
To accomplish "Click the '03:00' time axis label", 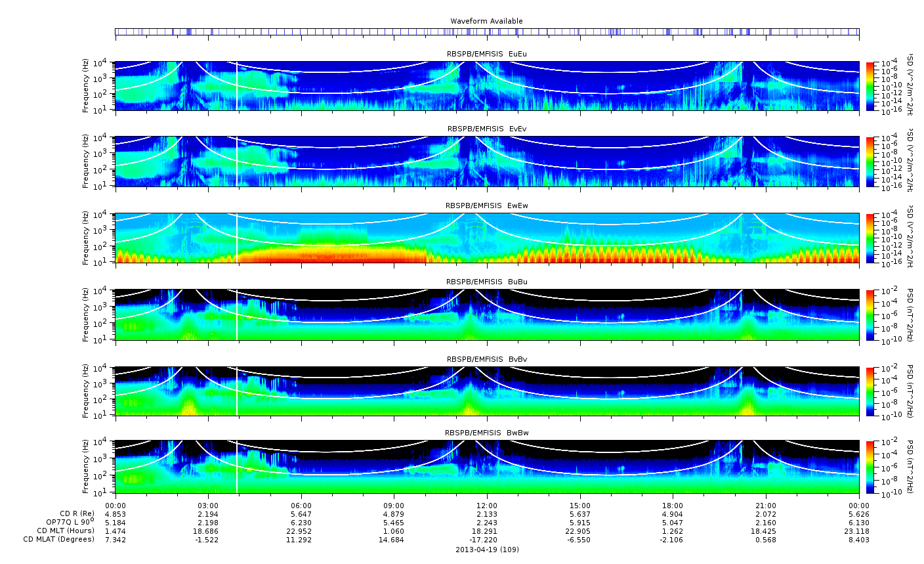I will tap(208, 506).
